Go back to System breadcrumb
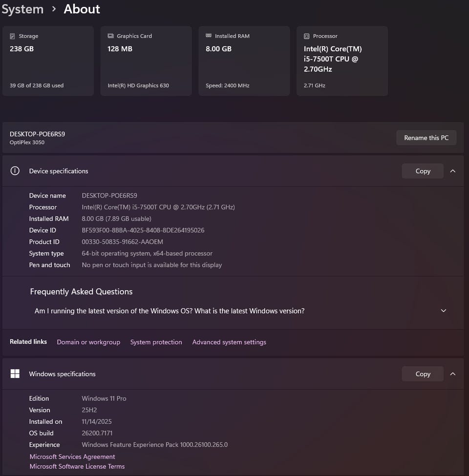 pyautogui.click(x=22, y=9)
